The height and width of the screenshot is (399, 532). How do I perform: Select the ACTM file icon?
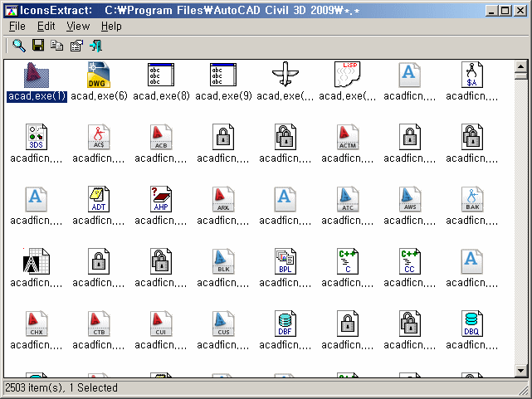tap(348, 137)
